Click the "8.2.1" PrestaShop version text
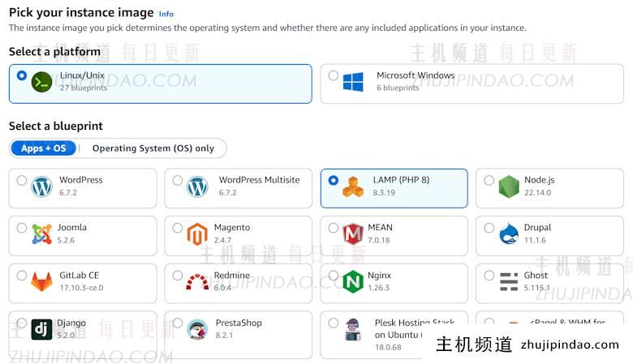The width and height of the screenshot is (633, 364). 224,336
